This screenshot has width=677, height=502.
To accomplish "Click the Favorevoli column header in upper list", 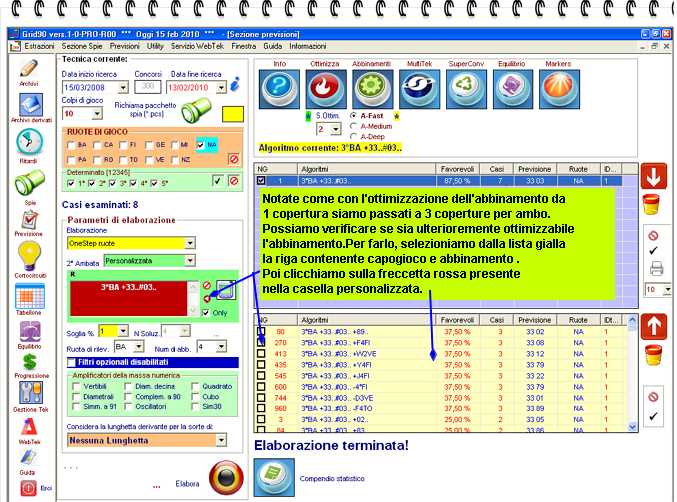I will [x=457, y=169].
